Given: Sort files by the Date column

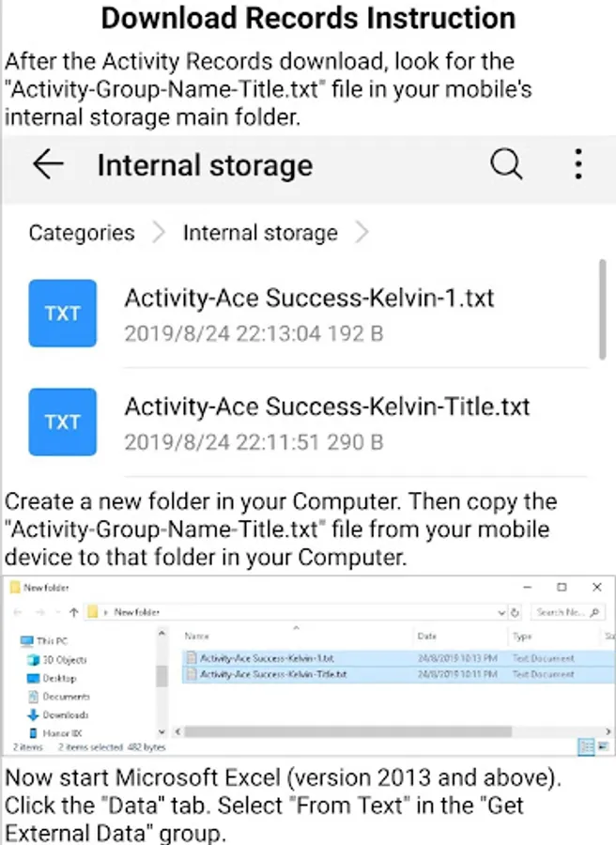Looking at the screenshot, I should point(427,637).
